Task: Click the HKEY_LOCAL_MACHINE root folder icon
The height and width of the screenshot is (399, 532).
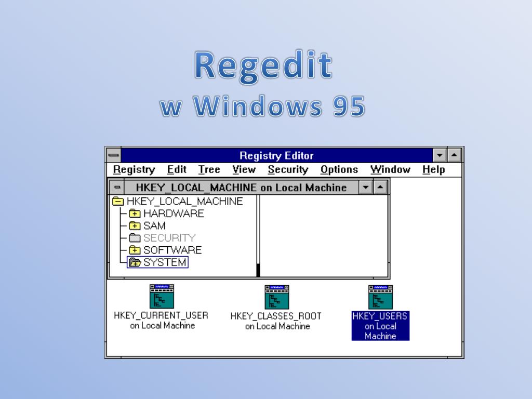Action: pyautogui.click(x=118, y=201)
